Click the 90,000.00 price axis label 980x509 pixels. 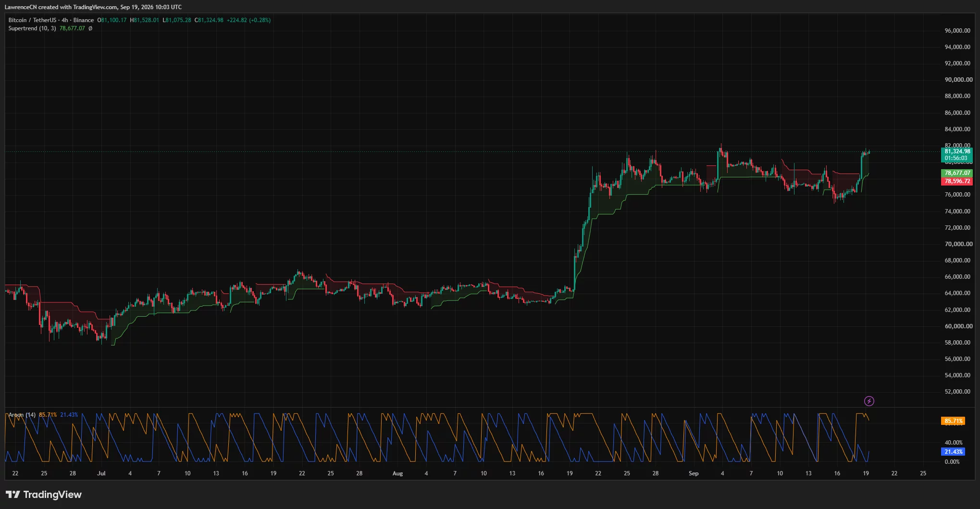[958, 80]
